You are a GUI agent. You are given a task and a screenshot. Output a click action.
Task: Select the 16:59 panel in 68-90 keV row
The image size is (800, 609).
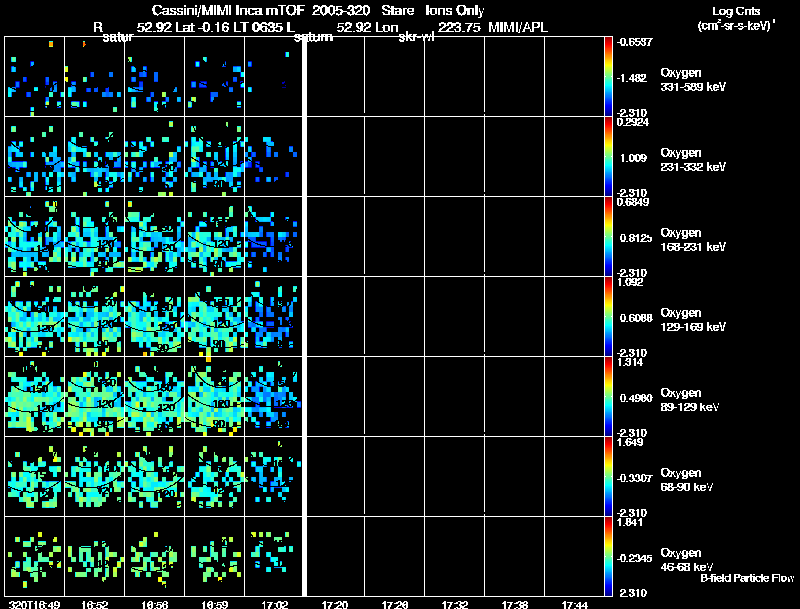(214, 476)
